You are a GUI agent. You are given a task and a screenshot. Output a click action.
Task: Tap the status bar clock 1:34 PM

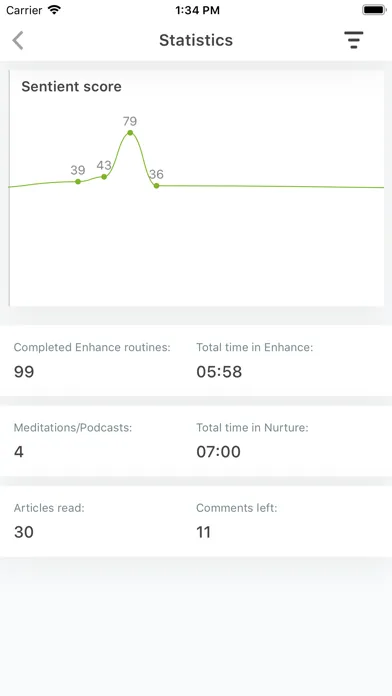197,10
